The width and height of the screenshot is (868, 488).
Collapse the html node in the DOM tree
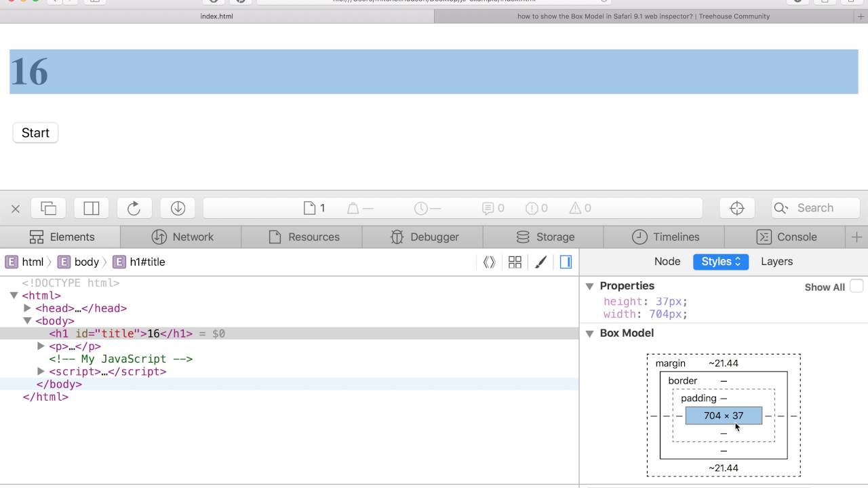coord(14,296)
